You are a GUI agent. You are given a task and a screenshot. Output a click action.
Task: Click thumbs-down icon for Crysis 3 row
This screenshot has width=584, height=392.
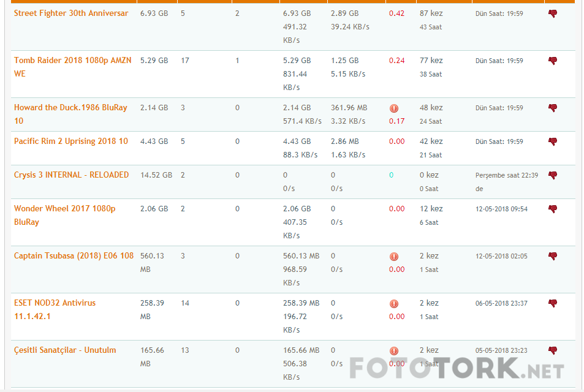(x=552, y=175)
